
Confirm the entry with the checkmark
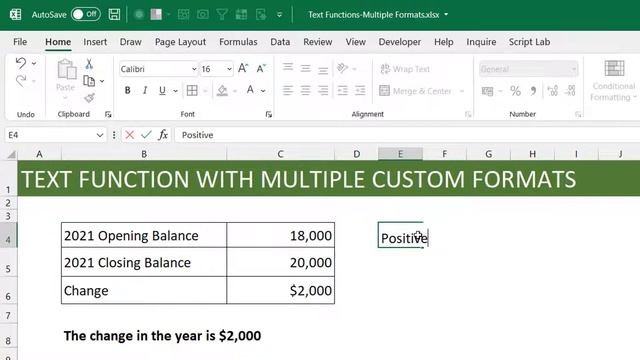(146, 135)
